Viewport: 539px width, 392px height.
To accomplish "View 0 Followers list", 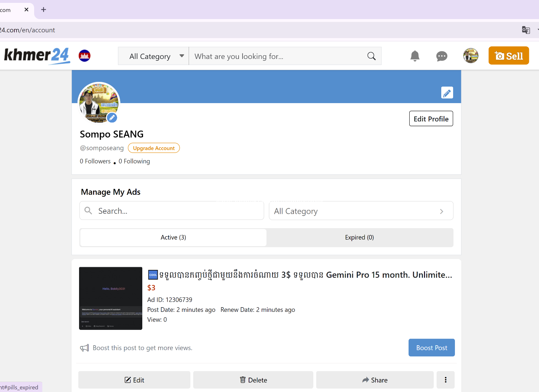I will point(95,161).
